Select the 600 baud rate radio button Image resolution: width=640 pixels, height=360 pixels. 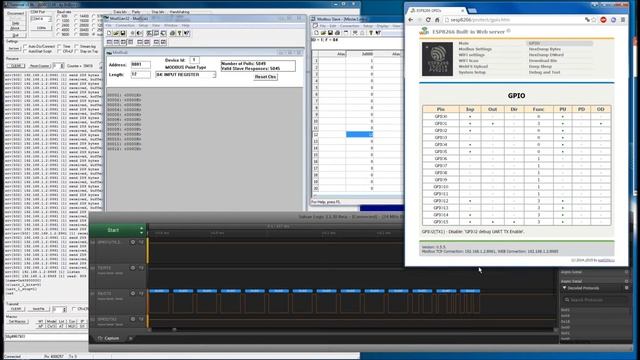pyautogui.click(x=58, y=16)
